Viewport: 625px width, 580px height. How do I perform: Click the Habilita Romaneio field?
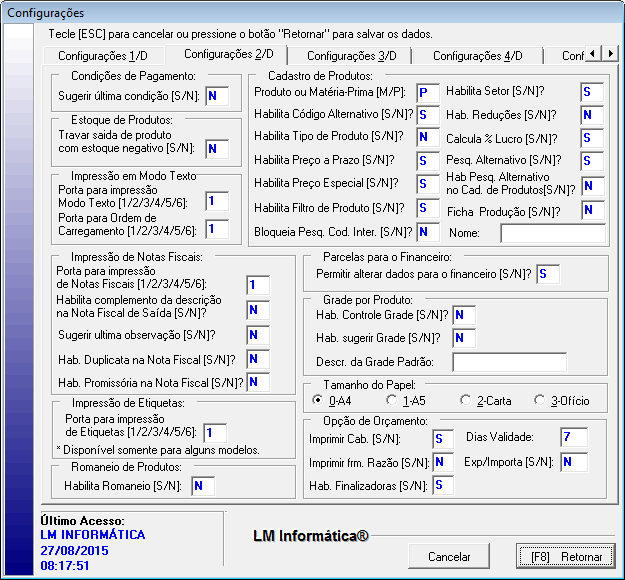pos(203,486)
